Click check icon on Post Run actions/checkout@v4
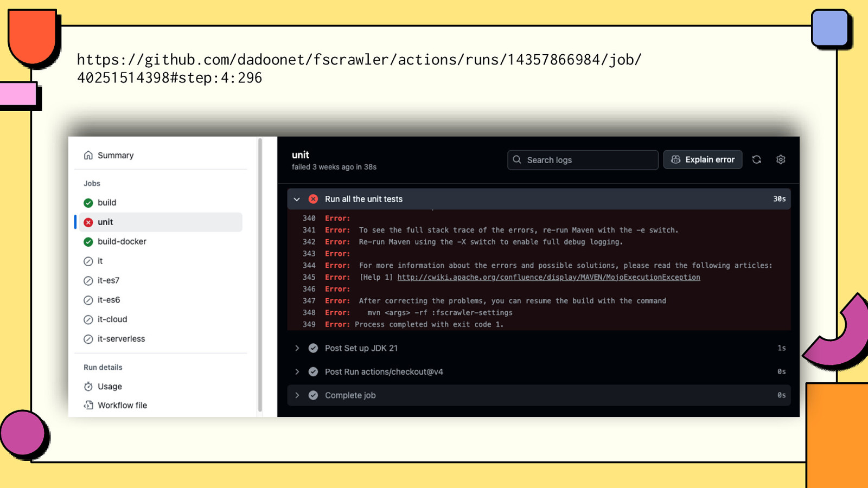Image resolution: width=868 pixels, height=488 pixels. click(x=314, y=372)
